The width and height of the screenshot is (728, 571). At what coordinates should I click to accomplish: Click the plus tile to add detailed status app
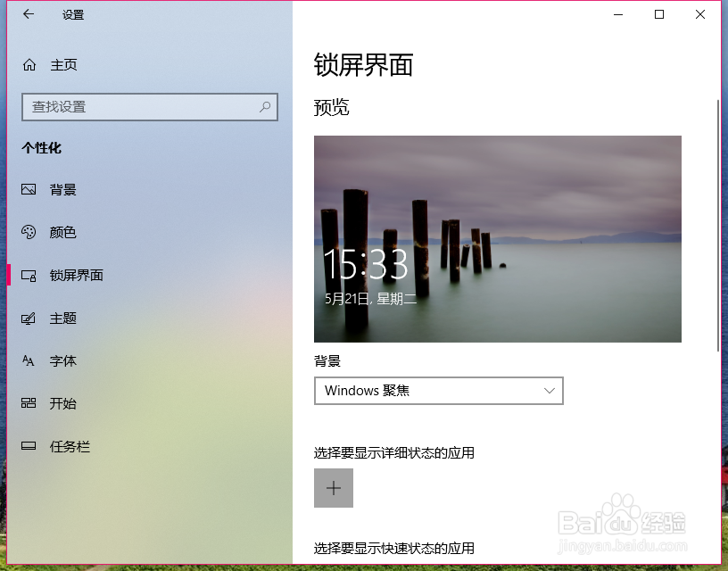pos(334,488)
